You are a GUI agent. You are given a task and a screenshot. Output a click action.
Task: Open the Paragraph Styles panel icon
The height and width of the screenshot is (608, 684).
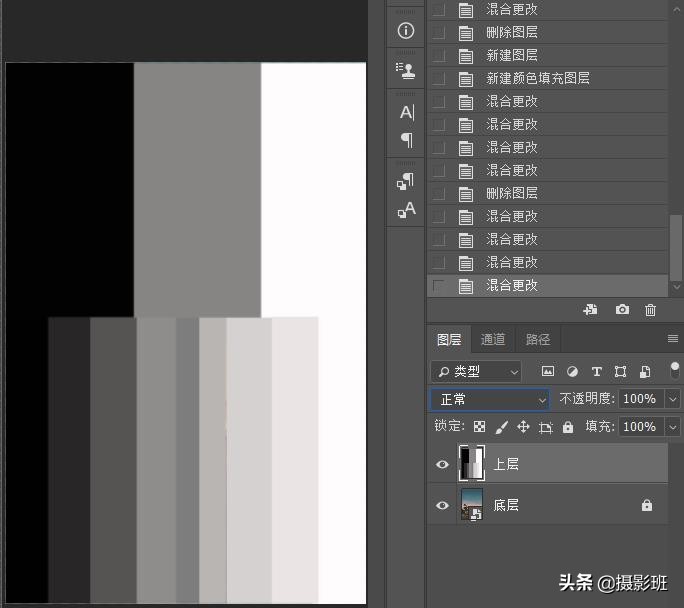click(x=406, y=181)
